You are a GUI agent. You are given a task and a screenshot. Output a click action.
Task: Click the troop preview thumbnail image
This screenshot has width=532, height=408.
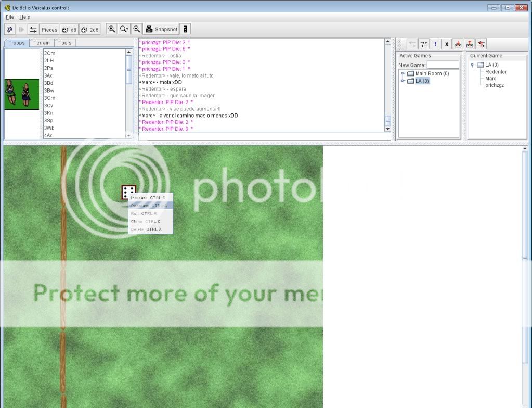22,94
